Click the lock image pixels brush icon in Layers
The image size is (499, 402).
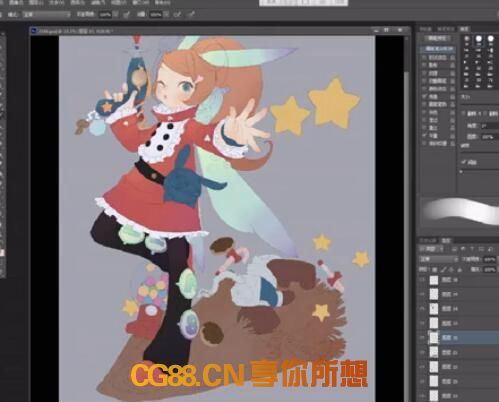(444, 269)
